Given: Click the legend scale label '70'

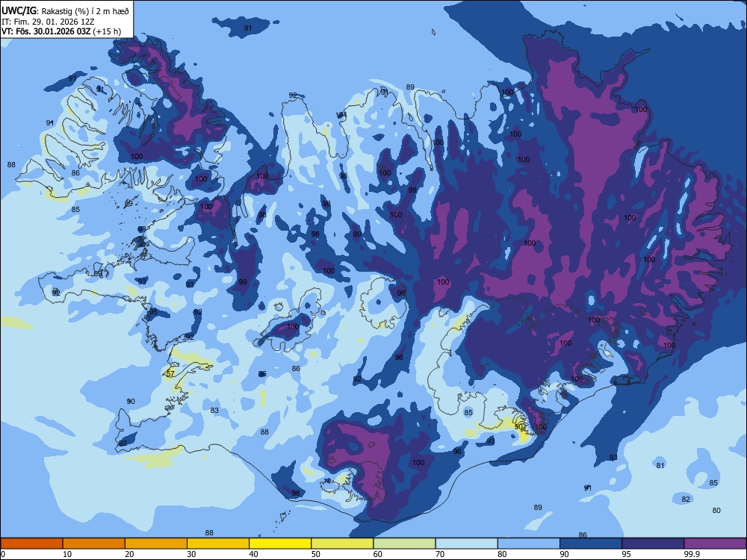Looking at the screenshot, I should point(440,554).
